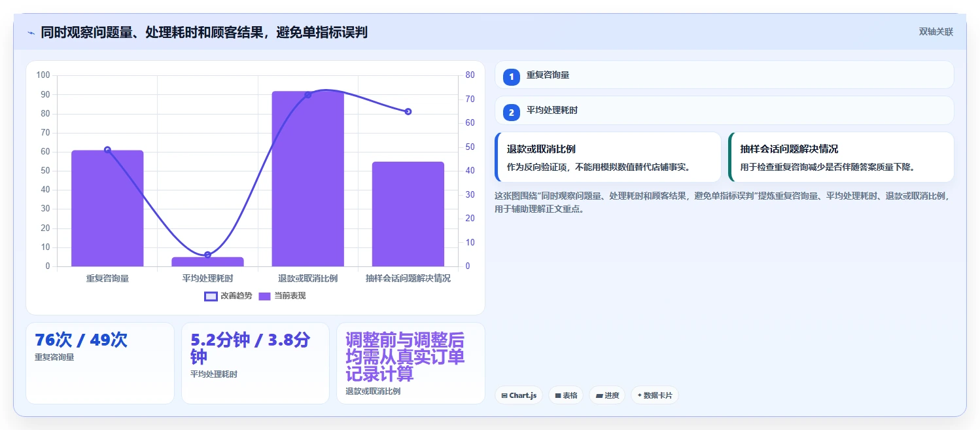Click the 5.2分钟 / 3.8分钟 stat value
Image resolution: width=980 pixels, height=430 pixels.
(251, 348)
